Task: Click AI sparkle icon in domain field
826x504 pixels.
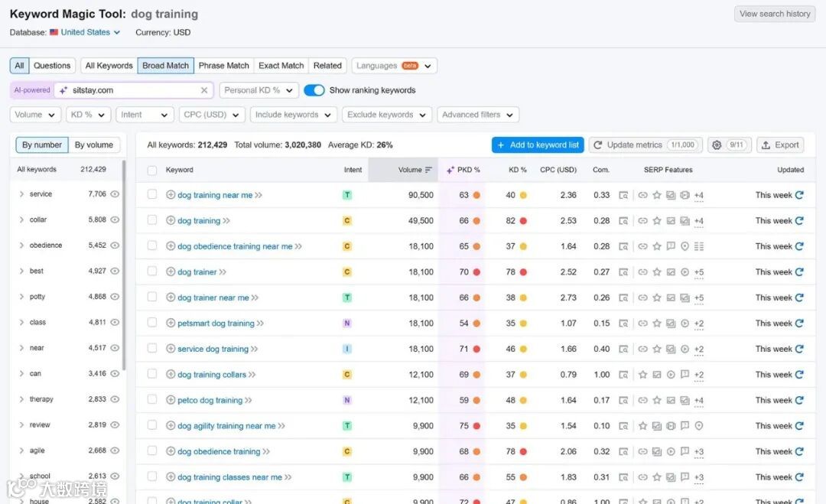Action: click(x=63, y=90)
